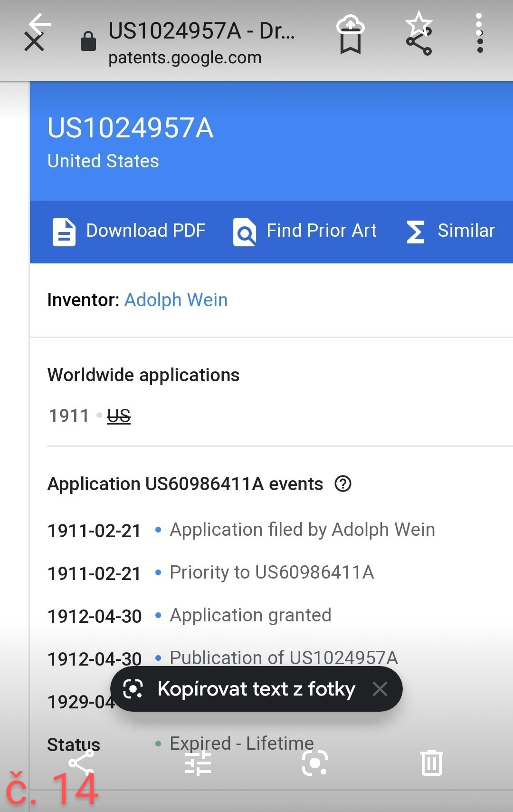This screenshot has width=513, height=812.
Task: Click the 1911 year label
Action: 69,416
